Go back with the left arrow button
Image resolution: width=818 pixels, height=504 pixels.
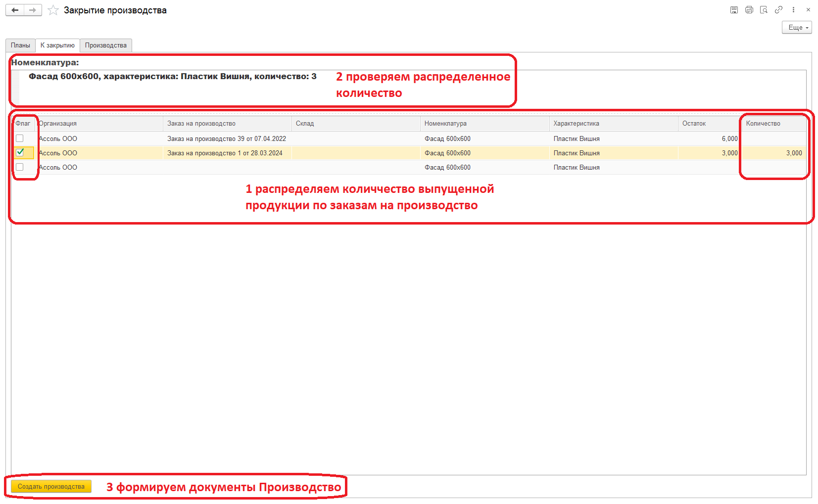15,10
